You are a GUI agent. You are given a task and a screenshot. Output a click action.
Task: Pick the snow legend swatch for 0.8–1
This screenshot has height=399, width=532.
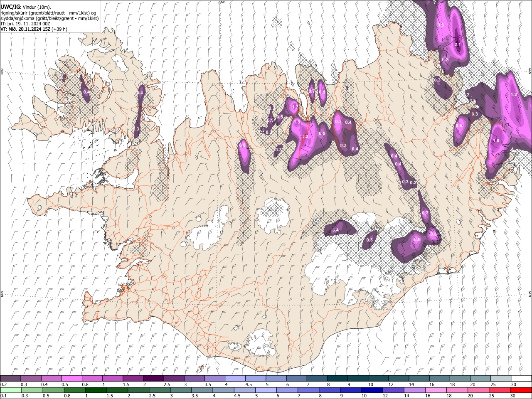click(92, 379)
